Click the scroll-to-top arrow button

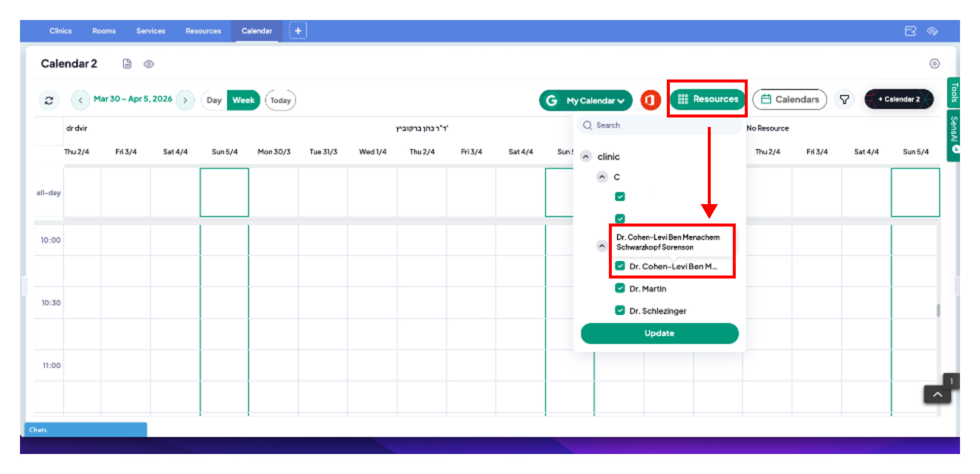[x=937, y=394]
